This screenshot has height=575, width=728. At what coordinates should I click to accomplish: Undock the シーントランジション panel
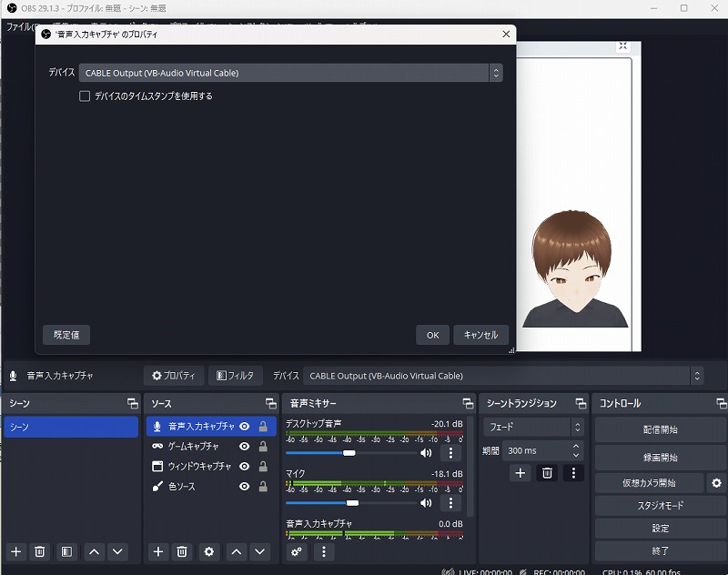pyautogui.click(x=581, y=403)
